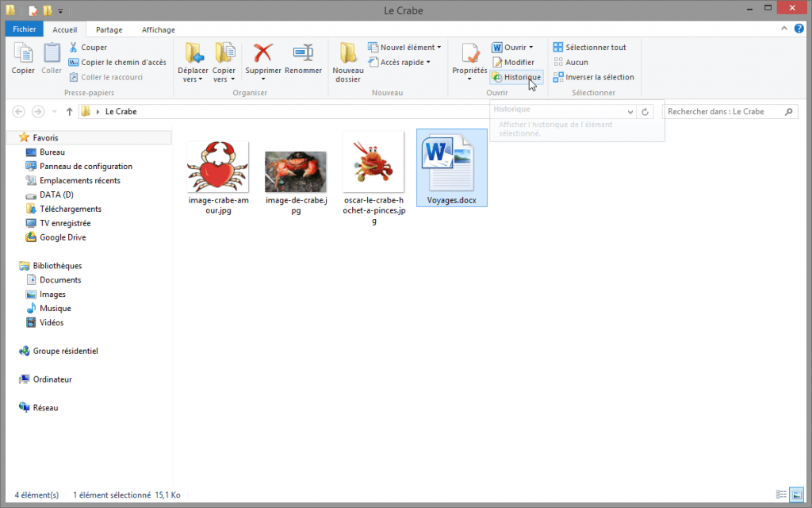The image size is (812, 508).
Task: Switch to details view in status bar
Action: coord(781,495)
